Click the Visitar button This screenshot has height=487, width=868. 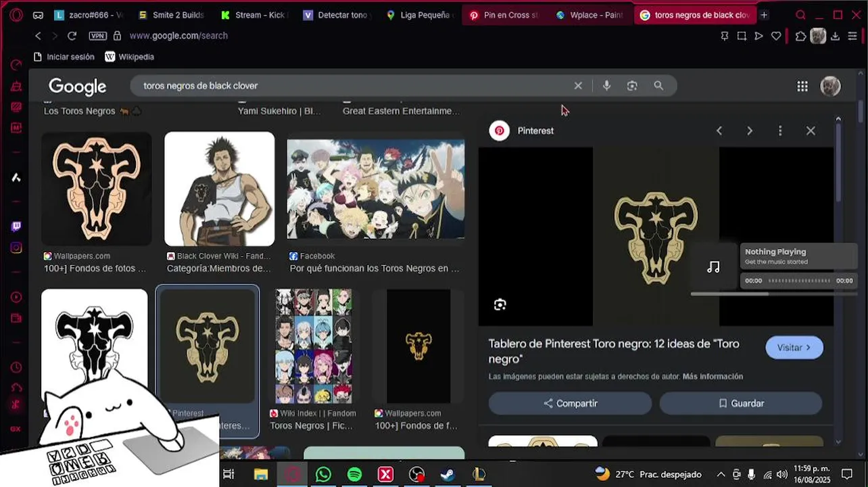pos(794,348)
